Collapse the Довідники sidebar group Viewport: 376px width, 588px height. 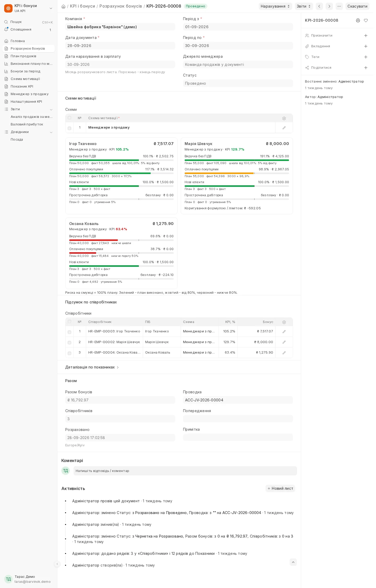(x=51, y=132)
